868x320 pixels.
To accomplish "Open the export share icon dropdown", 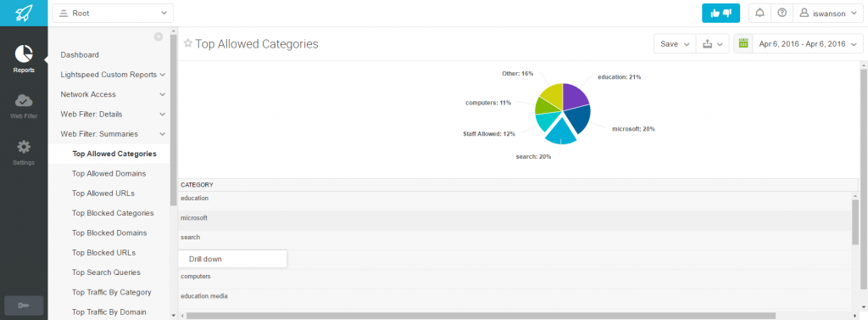I will pyautogui.click(x=712, y=44).
